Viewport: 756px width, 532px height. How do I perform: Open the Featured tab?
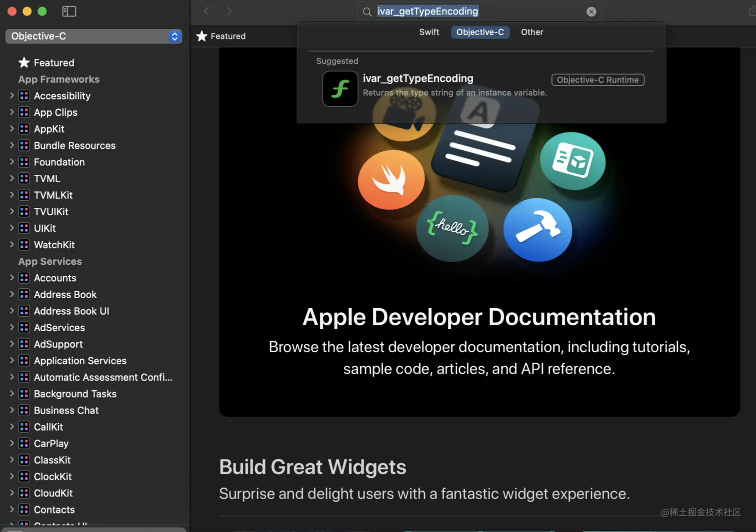click(221, 36)
